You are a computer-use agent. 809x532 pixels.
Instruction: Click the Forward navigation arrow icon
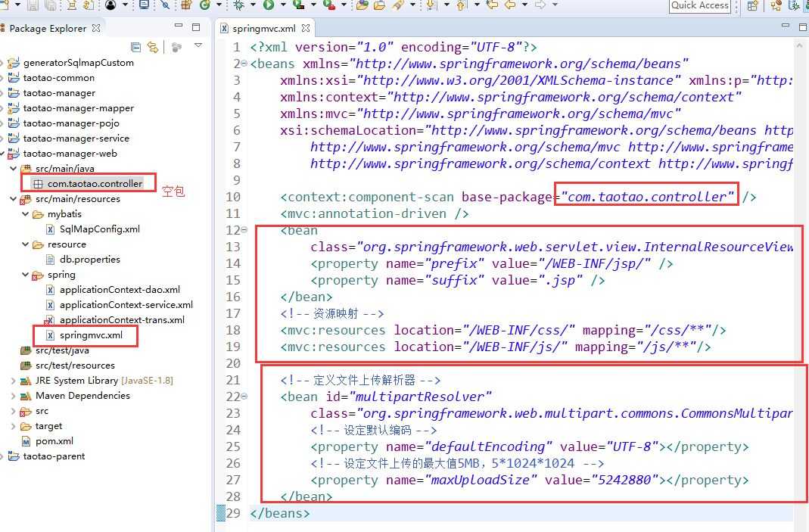[x=540, y=5]
